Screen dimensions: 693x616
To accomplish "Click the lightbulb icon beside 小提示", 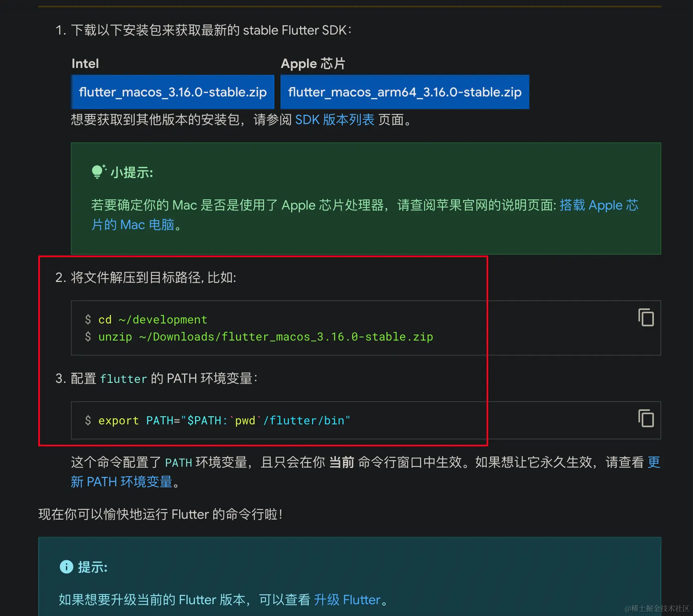I will 99,172.
